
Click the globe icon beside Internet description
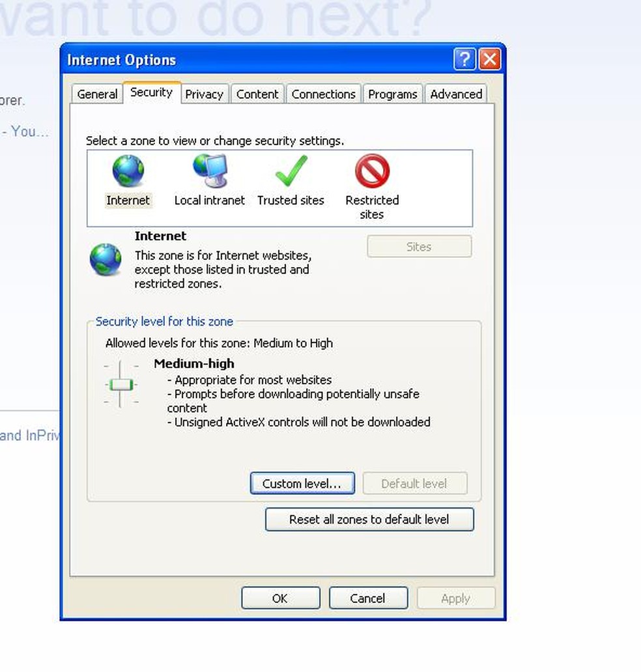coord(106,259)
